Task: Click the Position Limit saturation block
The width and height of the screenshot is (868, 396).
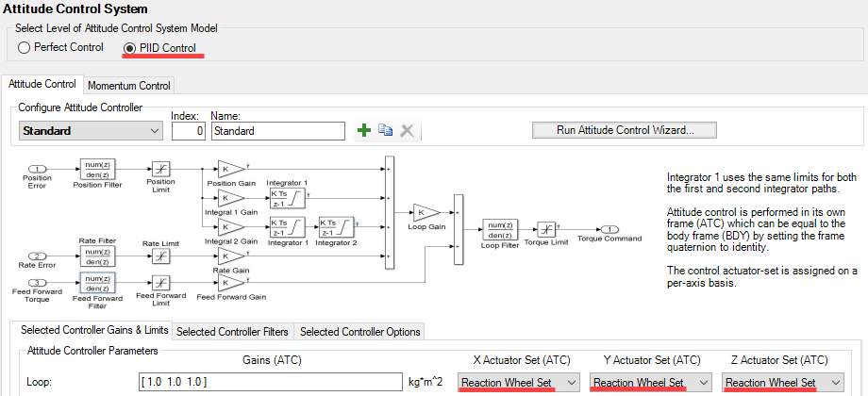Action: [x=160, y=170]
